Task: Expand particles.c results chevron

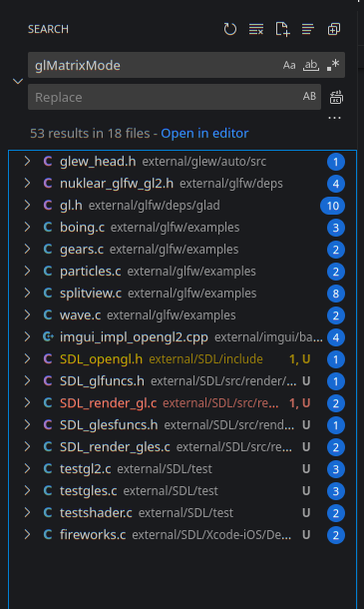Action: (x=27, y=271)
